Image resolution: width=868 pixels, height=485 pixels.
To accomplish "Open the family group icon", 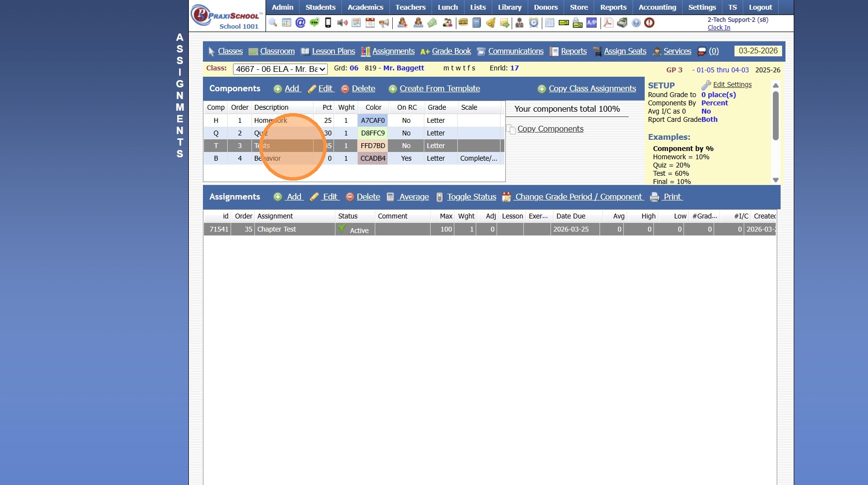I will point(447,23).
